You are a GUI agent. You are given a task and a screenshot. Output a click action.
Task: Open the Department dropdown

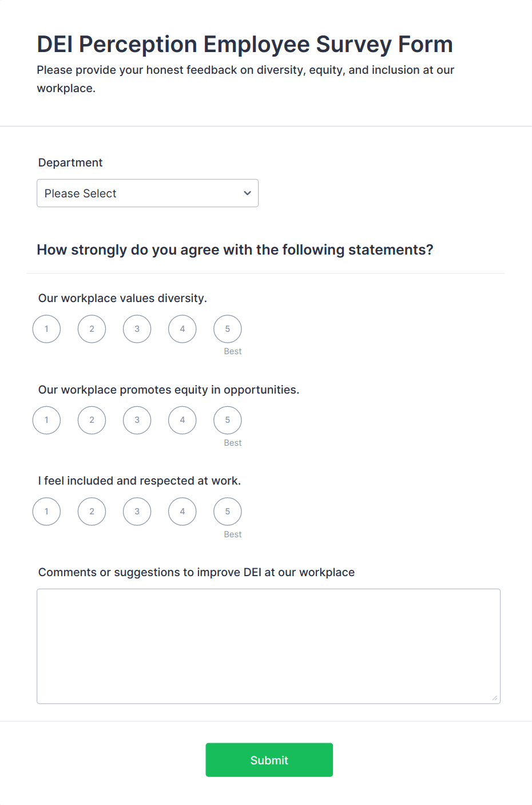(147, 193)
